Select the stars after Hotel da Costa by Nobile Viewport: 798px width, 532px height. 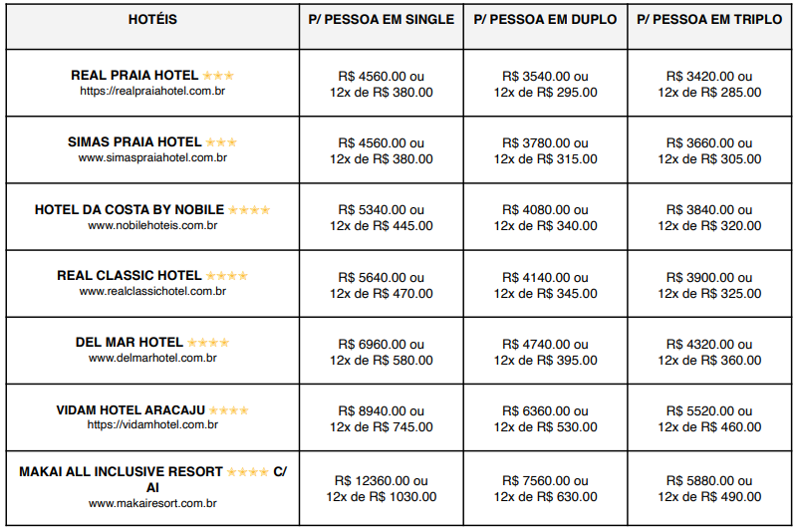pyautogui.click(x=248, y=209)
